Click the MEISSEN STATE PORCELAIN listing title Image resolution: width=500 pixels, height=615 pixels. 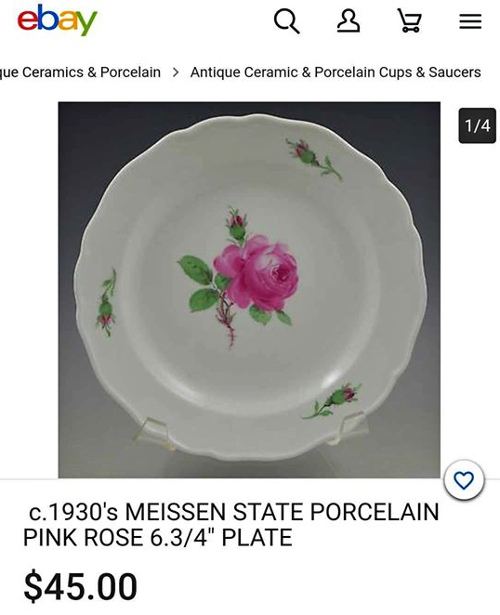click(231, 524)
